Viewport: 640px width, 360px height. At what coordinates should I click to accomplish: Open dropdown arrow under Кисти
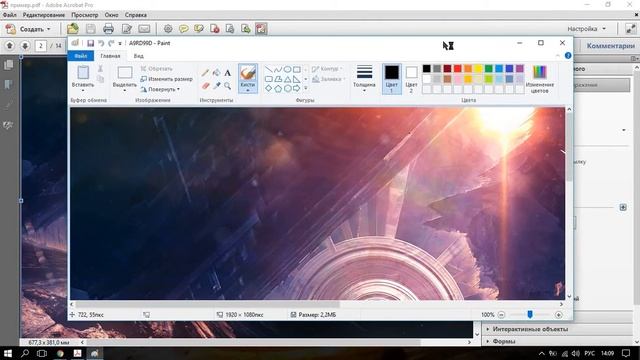[248, 90]
